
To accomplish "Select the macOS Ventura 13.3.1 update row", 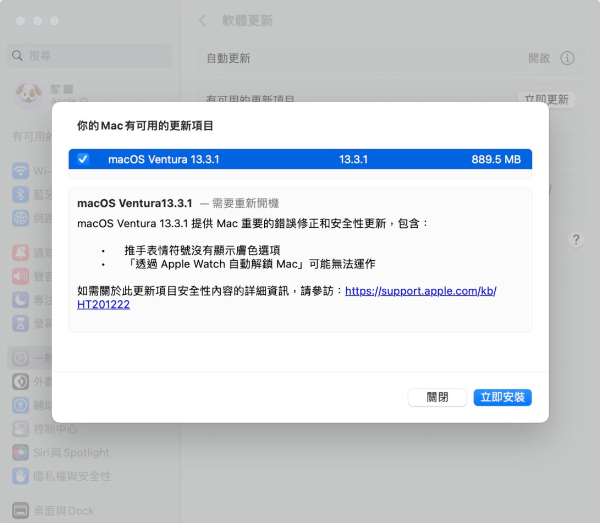I will point(300,159).
